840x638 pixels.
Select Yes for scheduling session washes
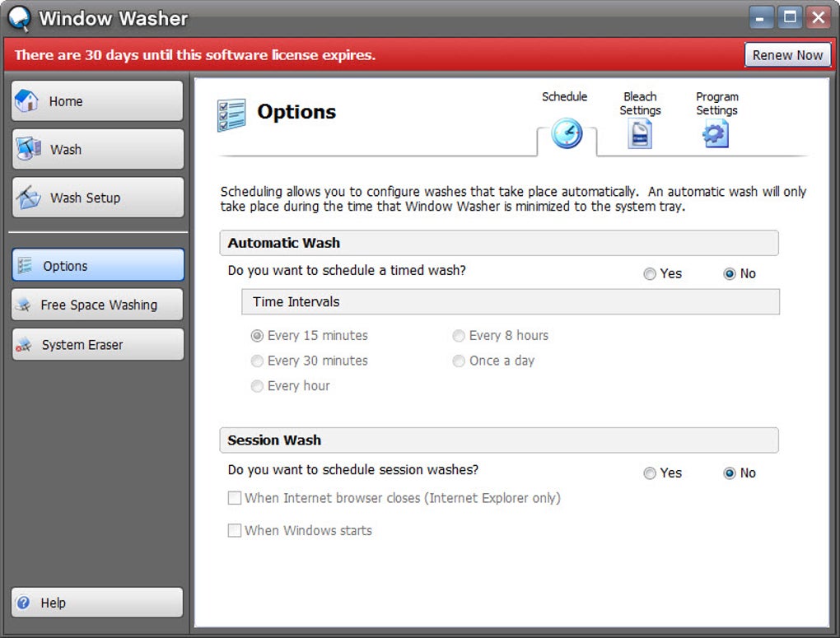click(649, 473)
